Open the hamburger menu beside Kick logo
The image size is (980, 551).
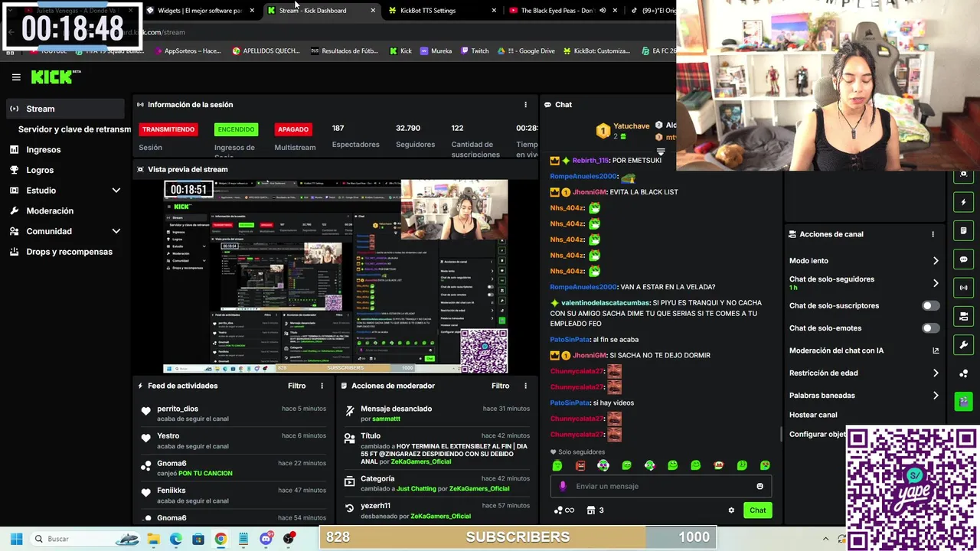pyautogui.click(x=16, y=77)
